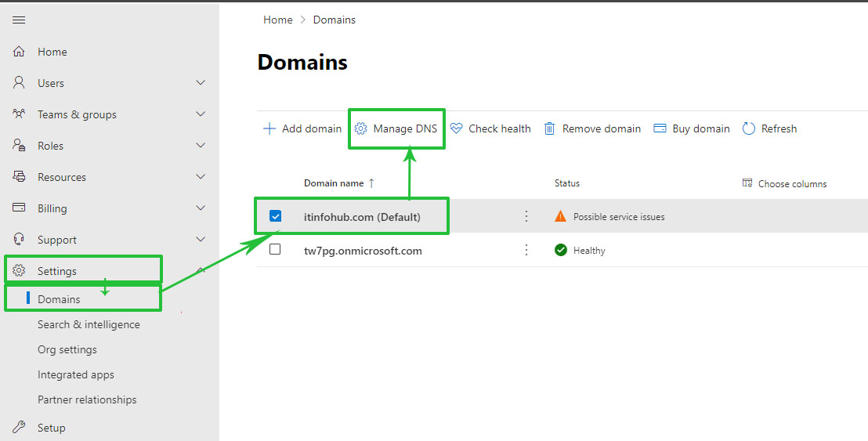Click the Add domain plus icon
Viewport: 868px width, 441px height.
(x=269, y=129)
